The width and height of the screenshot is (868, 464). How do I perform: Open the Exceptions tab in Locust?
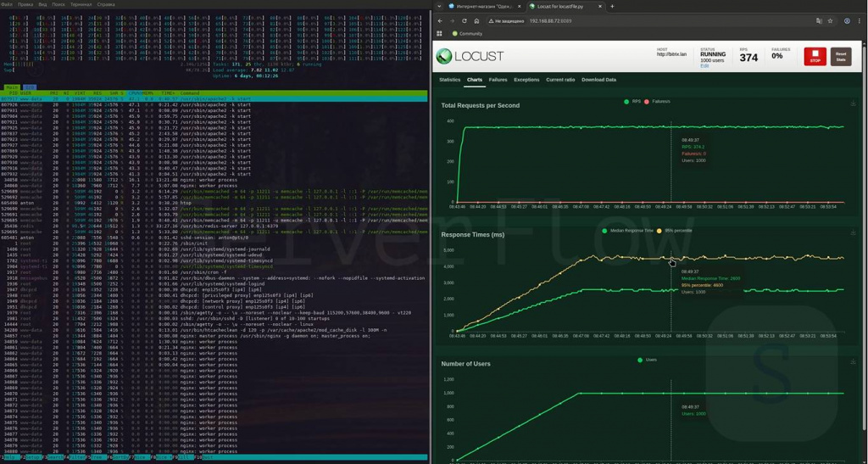point(526,80)
